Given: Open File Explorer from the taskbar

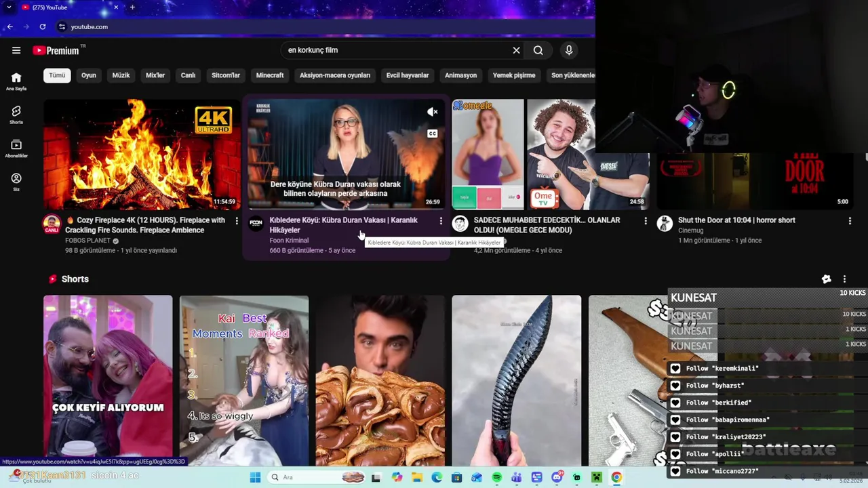Looking at the screenshot, I should click(416, 477).
